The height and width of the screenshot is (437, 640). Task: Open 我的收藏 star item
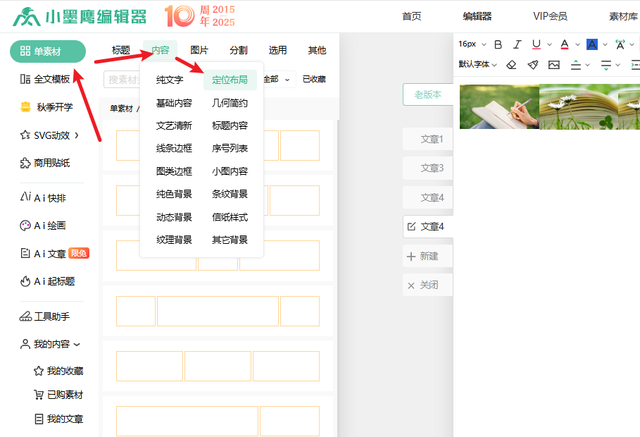(x=58, y=370)
